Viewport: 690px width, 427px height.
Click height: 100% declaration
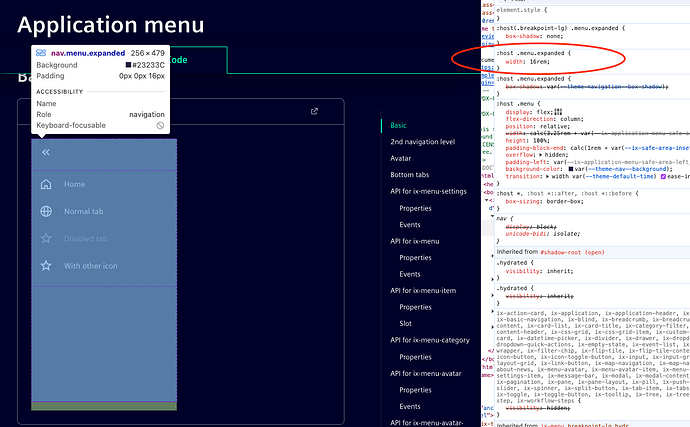[526, 140]
